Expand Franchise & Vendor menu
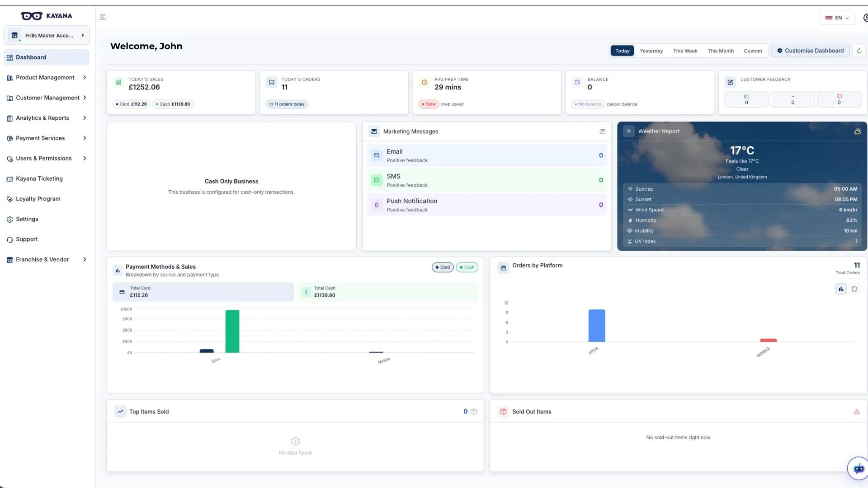Screen dimensions: 868x488 point(47,260)
